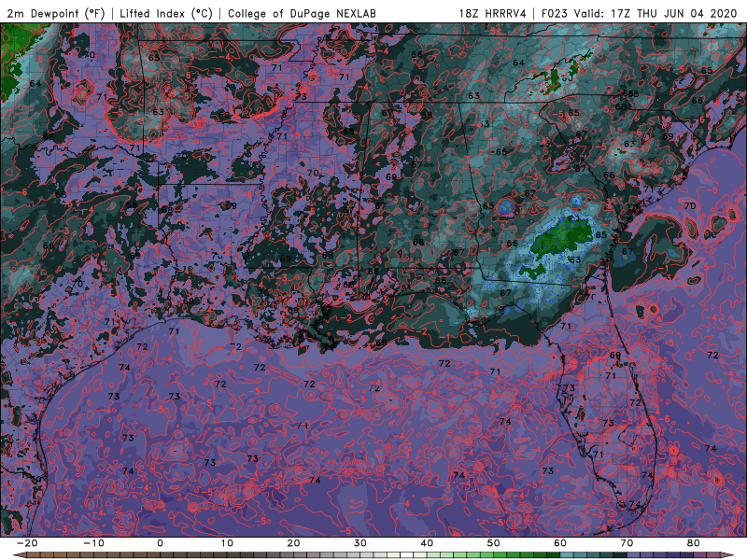Click the '-20' label on the color scale

tap(27, 543)
